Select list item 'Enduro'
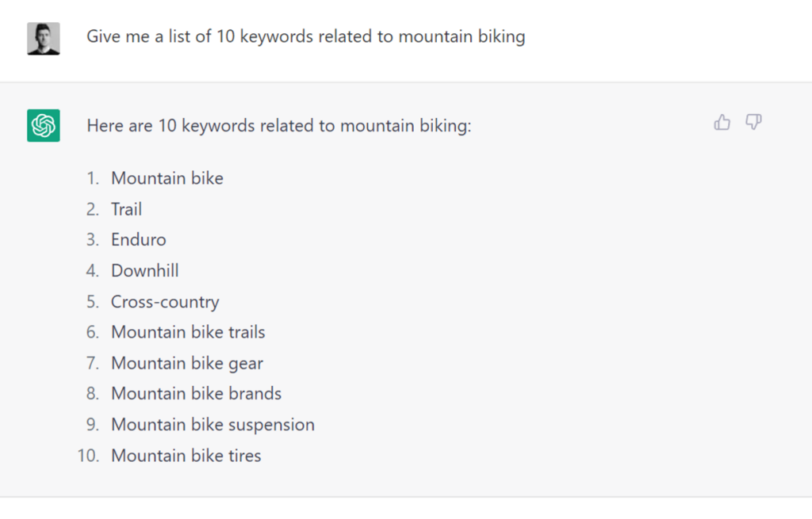812x519 pixels. tap(139, 239)
